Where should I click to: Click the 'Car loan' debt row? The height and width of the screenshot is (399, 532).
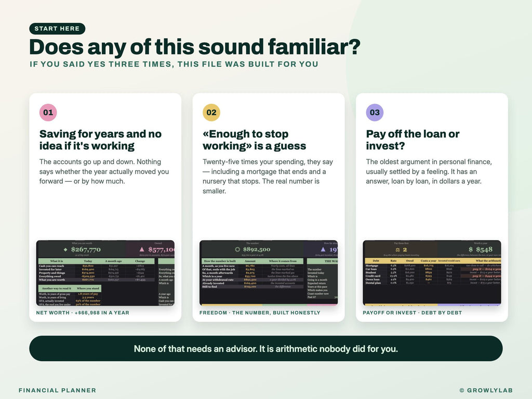(432, 269)
